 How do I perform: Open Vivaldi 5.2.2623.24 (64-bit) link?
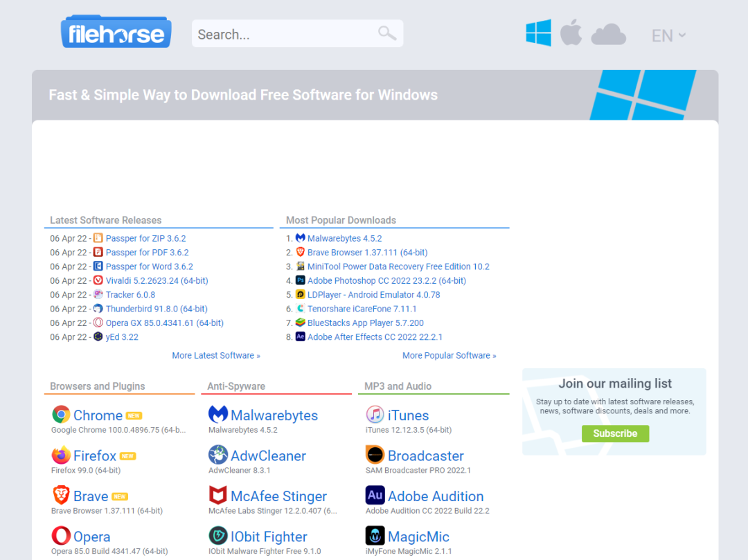coord(157,281)
